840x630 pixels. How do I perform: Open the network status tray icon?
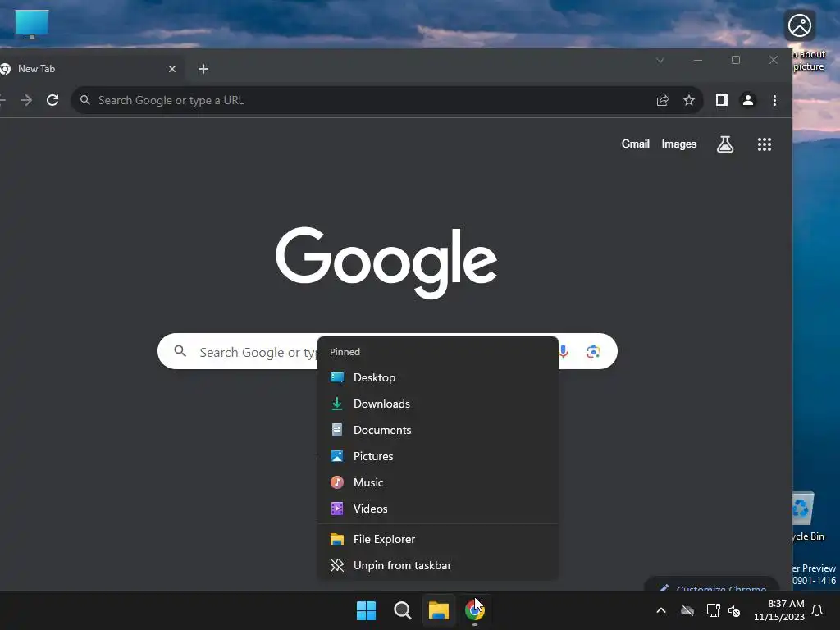pyautogui.click(x=713, y=610)
